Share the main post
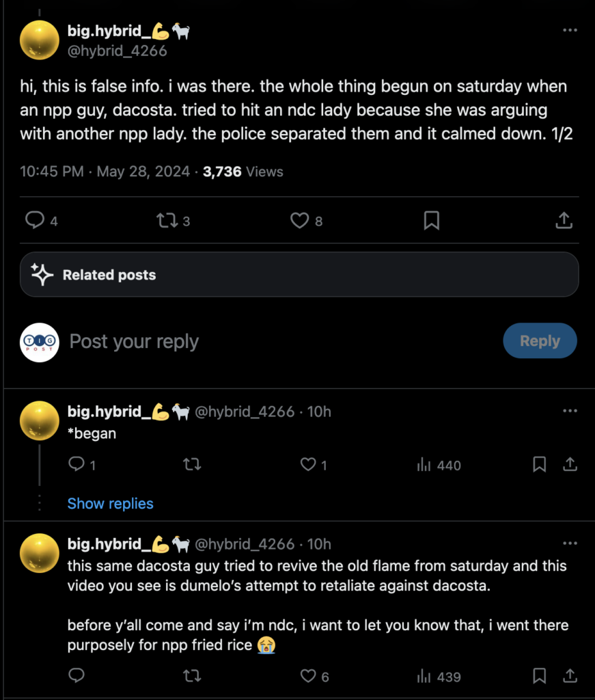Image resolution: width=595 pixels, height=700 pixels. [x=563, y=221]
